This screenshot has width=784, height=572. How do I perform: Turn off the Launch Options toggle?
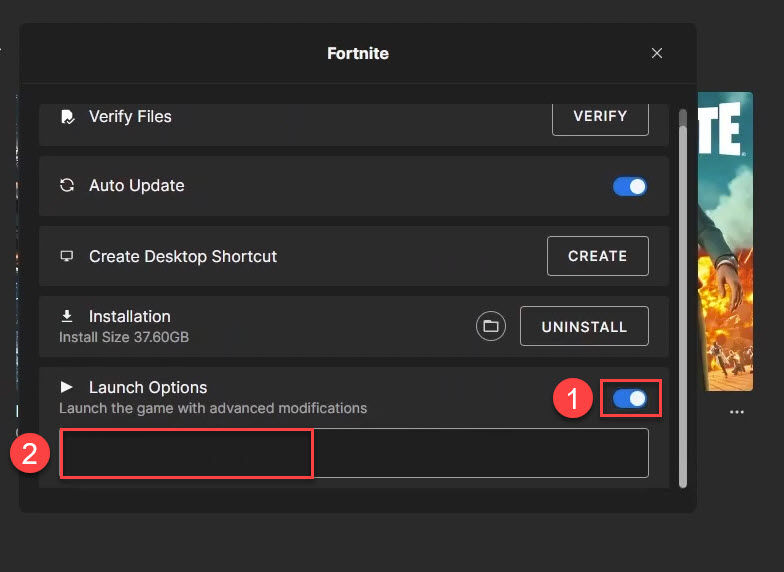tap(629, 399)
